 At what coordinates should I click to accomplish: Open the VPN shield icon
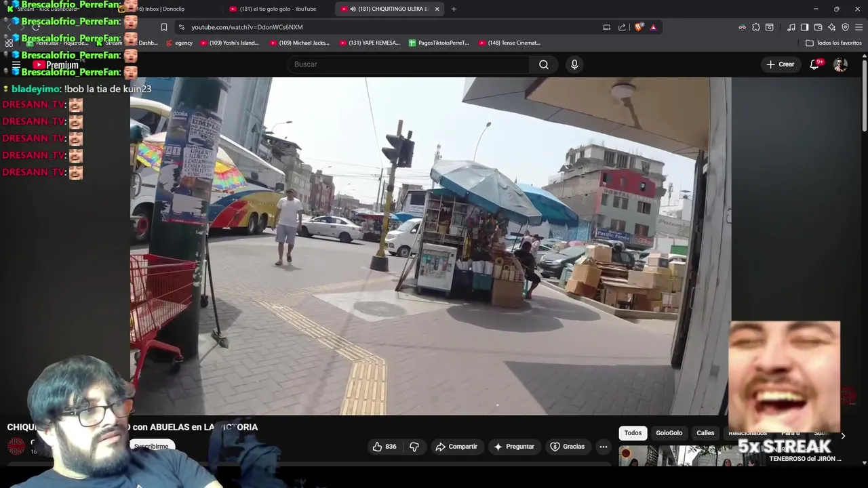[x=845, y=27]
